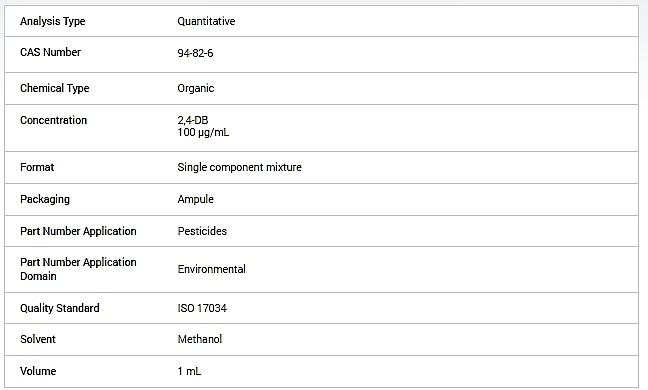This screenshot has height=390, width=648.
Task: Select the 94-82-6 CAS value
Action: click(195, 53)
